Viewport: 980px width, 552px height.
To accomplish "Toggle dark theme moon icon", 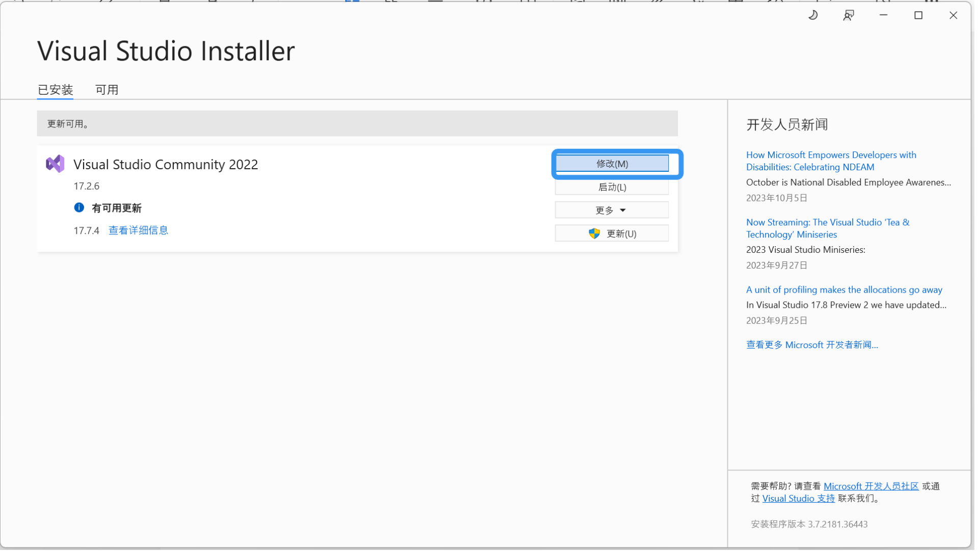I will pos(813,15).
